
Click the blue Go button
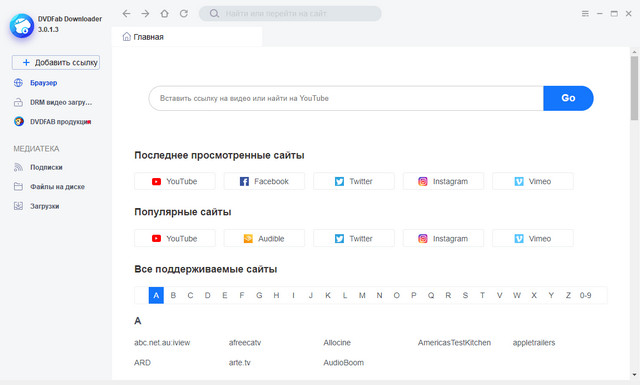[568, 98]
